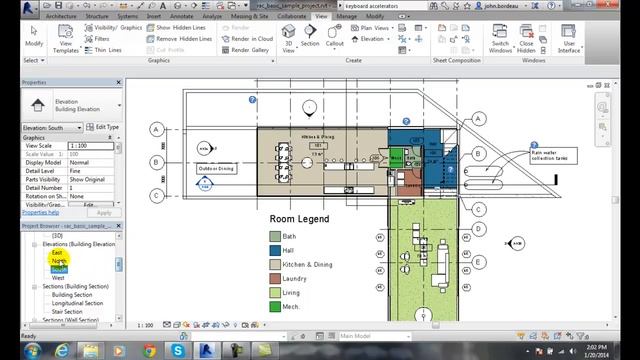Image resolution: width=640 pixels, height=360 pixels.
Task: Click Open folder icon in quick access toolbar
Action: click(x=47, y=6)
